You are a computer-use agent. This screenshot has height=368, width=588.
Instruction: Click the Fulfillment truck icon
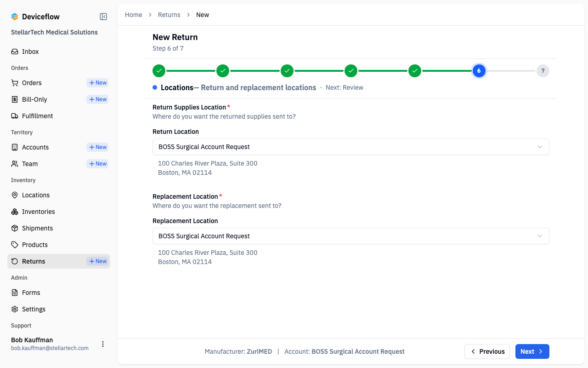(x=15, y=116)
